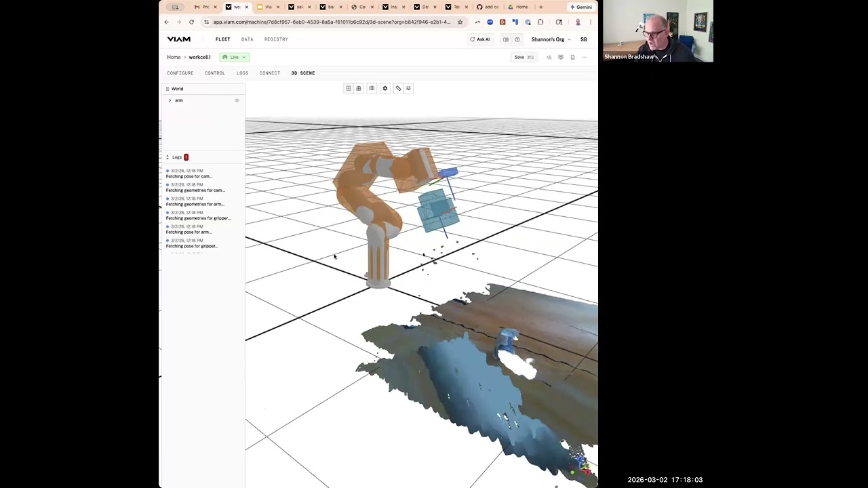
Task: Open the browser three-dot menu
Action: pos(590,22)
